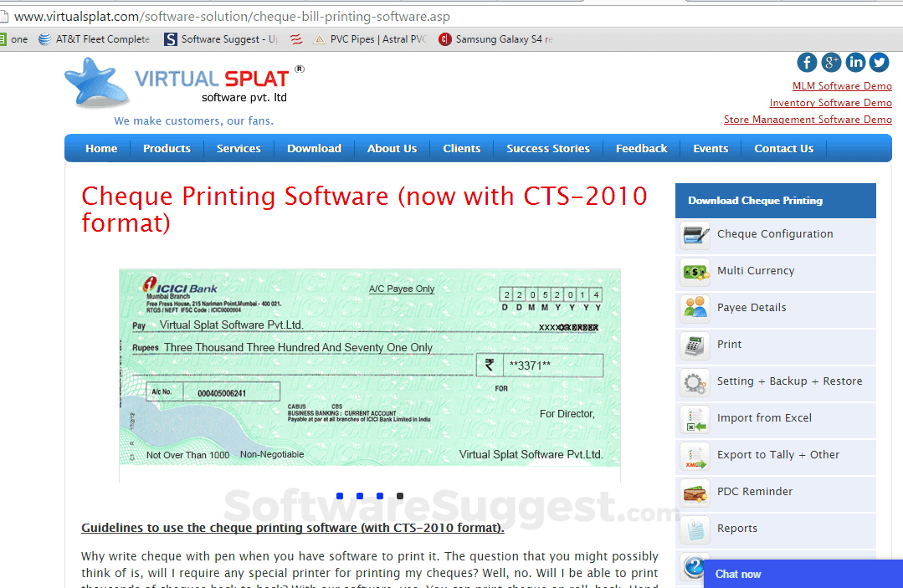Screen dimensions: 903x588
Task: Click the help question-mark icon beside Chat now
Action: pyautogui.click(x=695, y=566)
